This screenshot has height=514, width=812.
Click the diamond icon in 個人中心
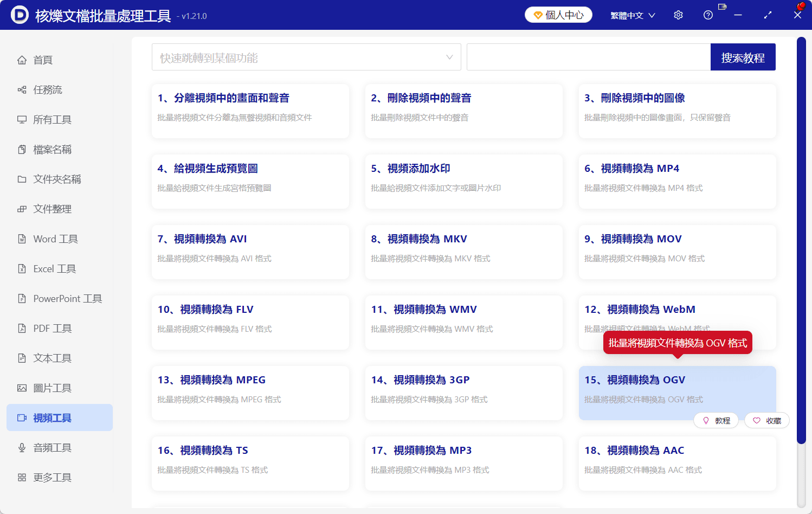[538, 15]
